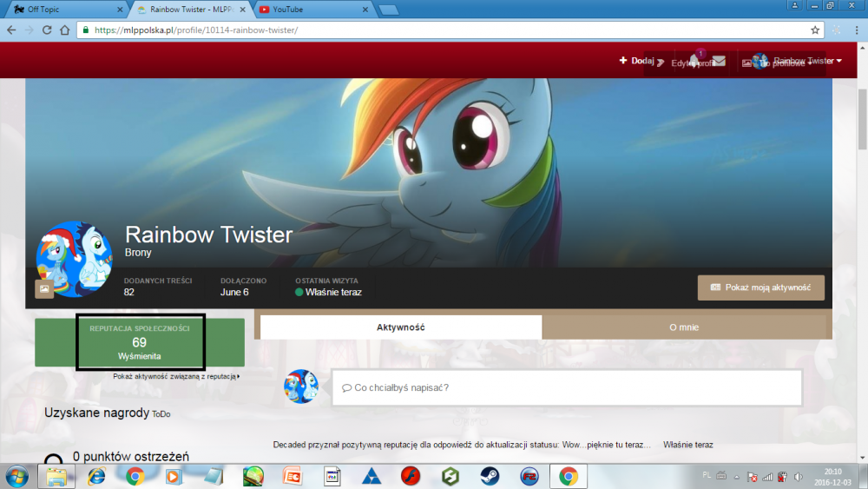Switch to the O mnie tab
868x489 pixels.
pos(684,327)
